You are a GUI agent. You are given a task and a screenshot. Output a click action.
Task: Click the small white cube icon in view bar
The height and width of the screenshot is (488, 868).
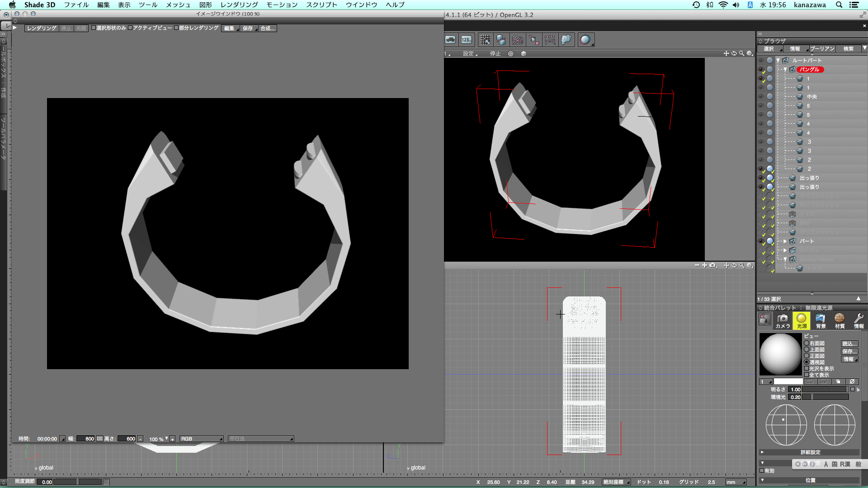524,53
